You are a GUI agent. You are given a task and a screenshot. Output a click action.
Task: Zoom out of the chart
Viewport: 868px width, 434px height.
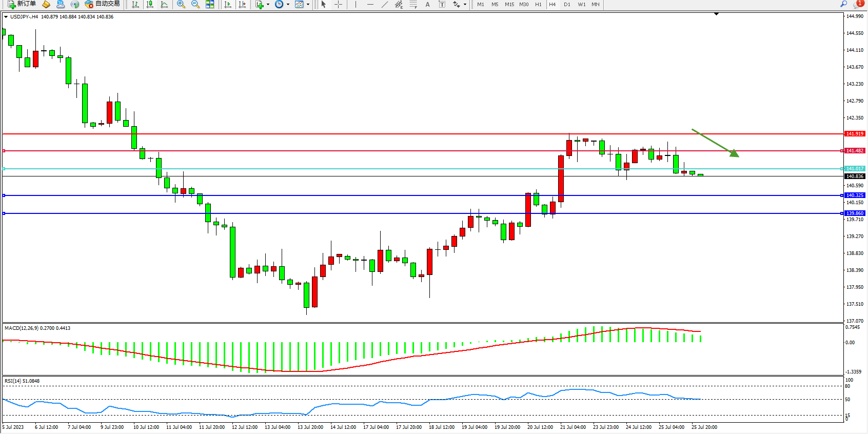pos(195,4)
